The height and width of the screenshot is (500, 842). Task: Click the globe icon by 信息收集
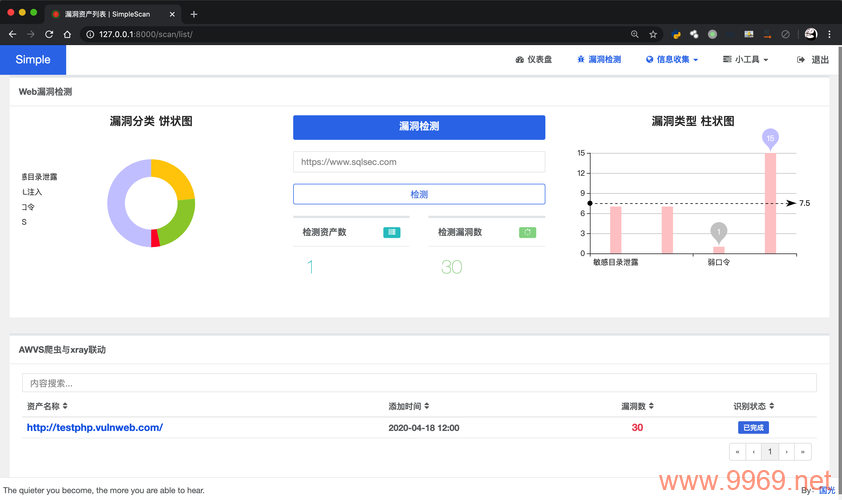click(650, 60)
